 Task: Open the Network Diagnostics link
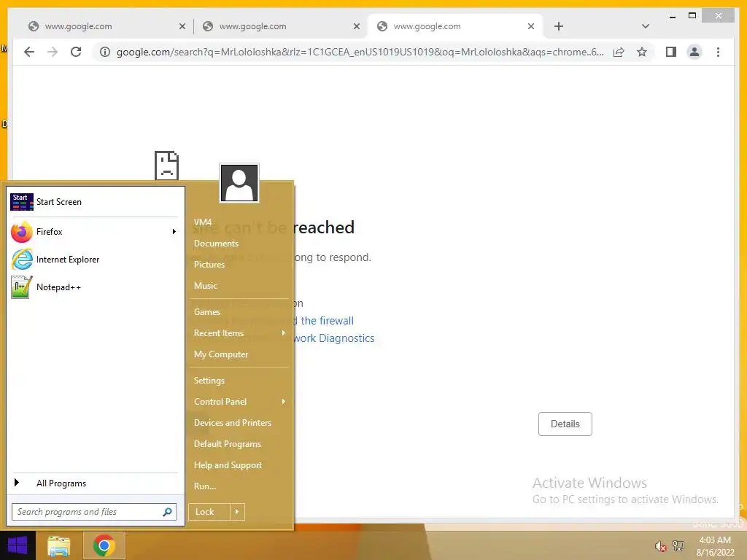pyautogui.click(x=333, y=338)
